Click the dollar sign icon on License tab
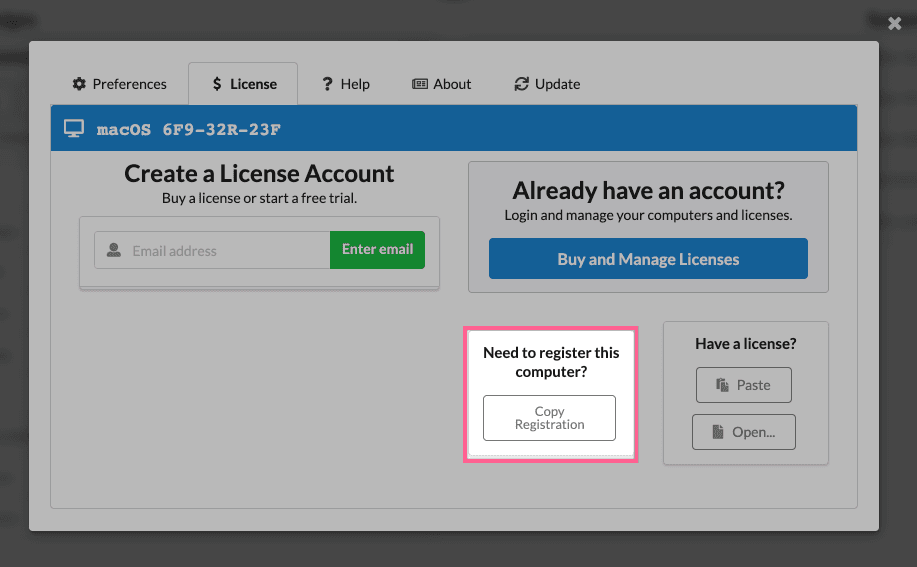917x567 pixels. 217,84
